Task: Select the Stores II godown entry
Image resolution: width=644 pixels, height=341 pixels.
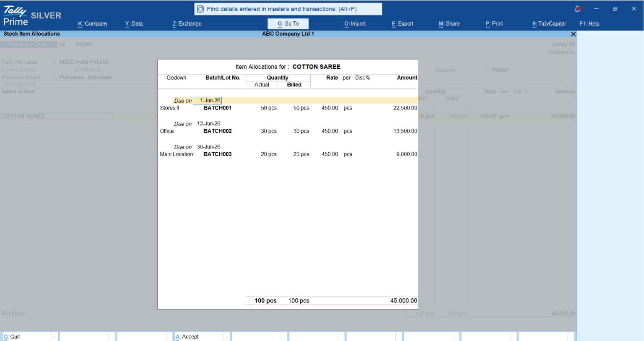Action: point(169,108)
